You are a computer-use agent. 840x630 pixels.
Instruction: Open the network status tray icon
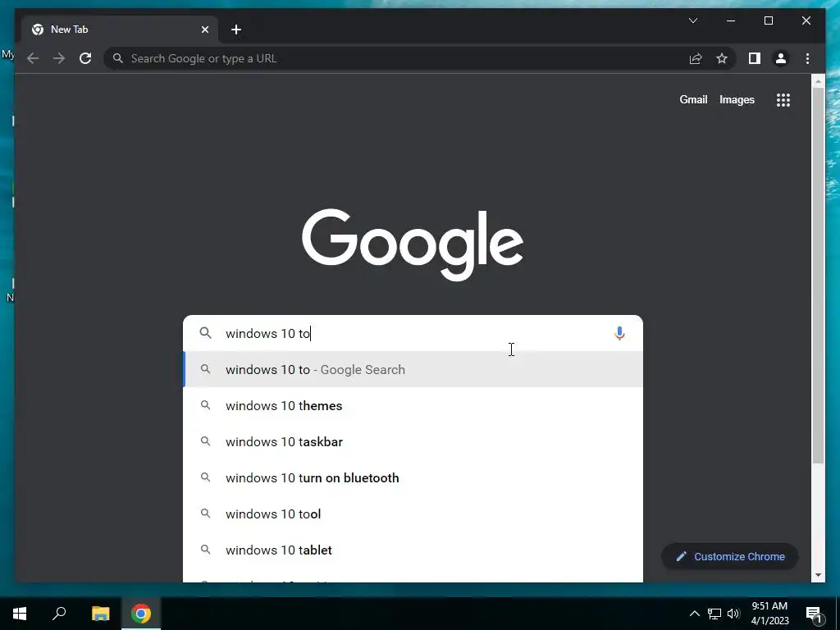click(x=714, y=614)
